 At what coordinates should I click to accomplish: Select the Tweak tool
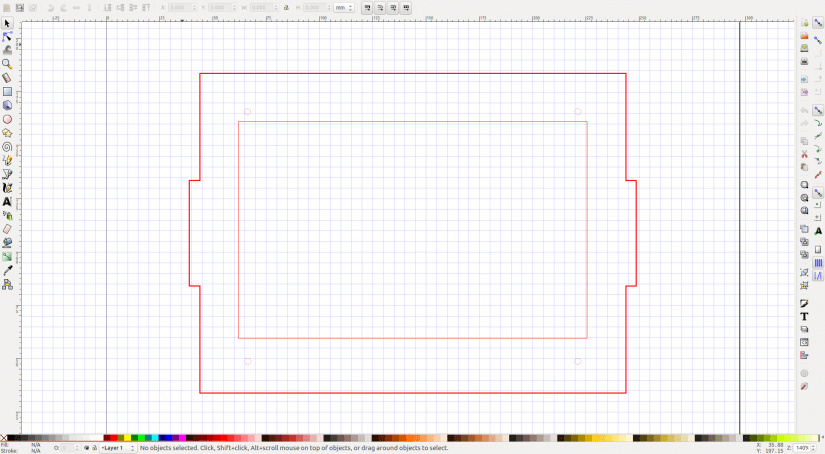[x=7, y=51]
